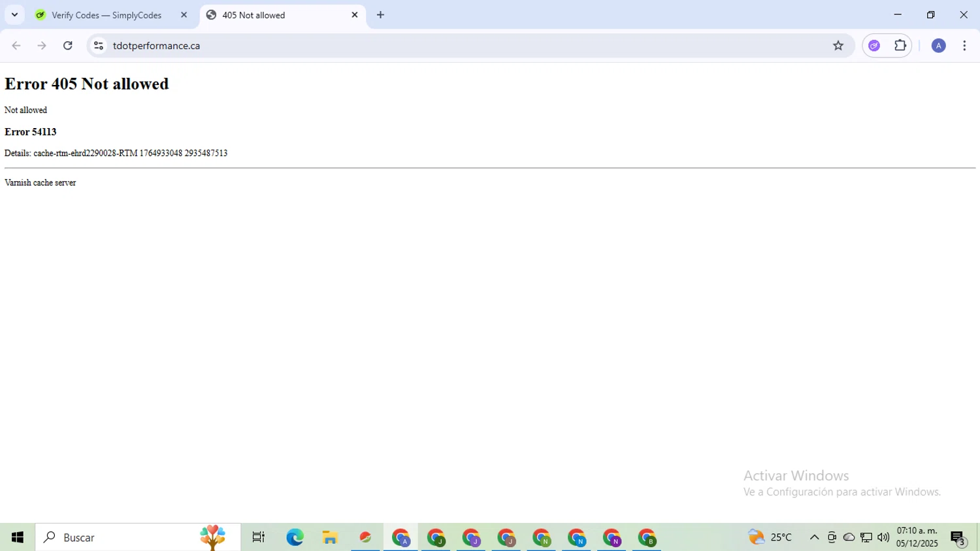Open the Windows Start menu

click(x=18, y=537)
